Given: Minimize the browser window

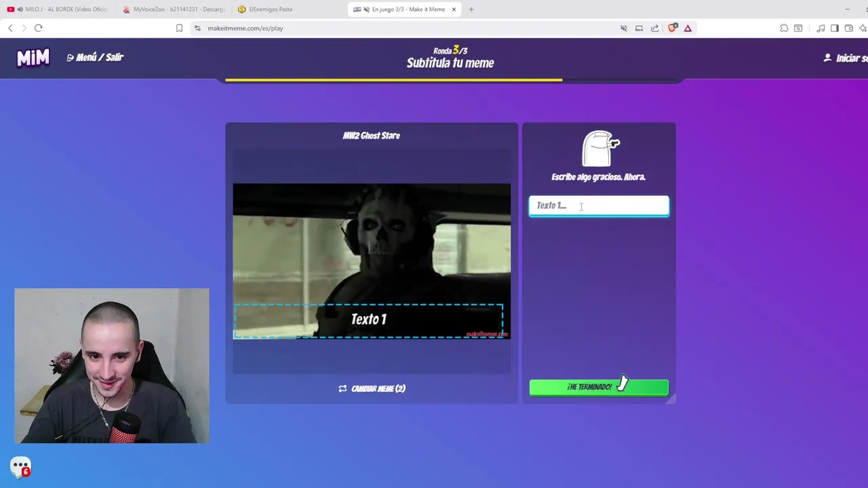Looking at the screenshot, I should 847,9.
